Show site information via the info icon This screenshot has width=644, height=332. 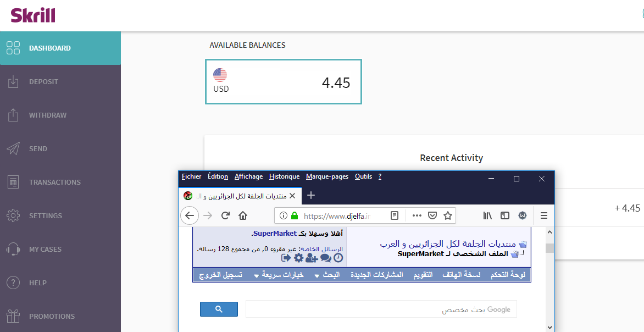[283, 215]
